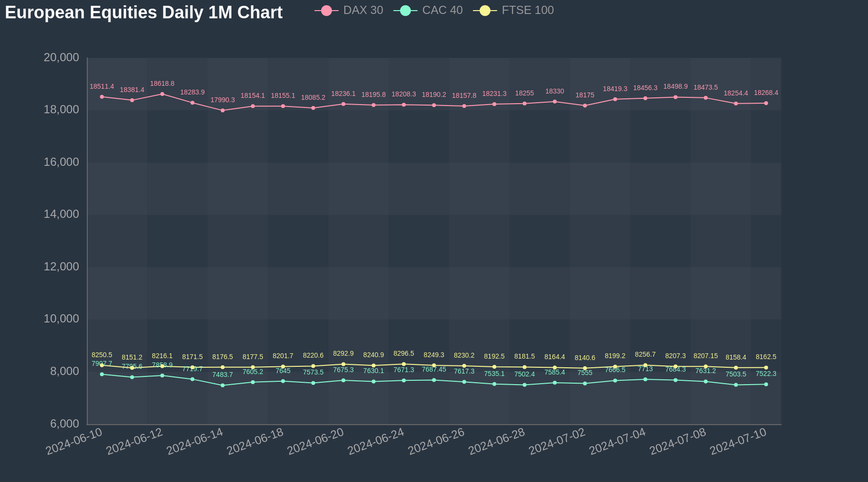Click the chart title European Equities Daily 1M Chart
Viewport: 868px width, 482px height.
(x=144, y=13)
